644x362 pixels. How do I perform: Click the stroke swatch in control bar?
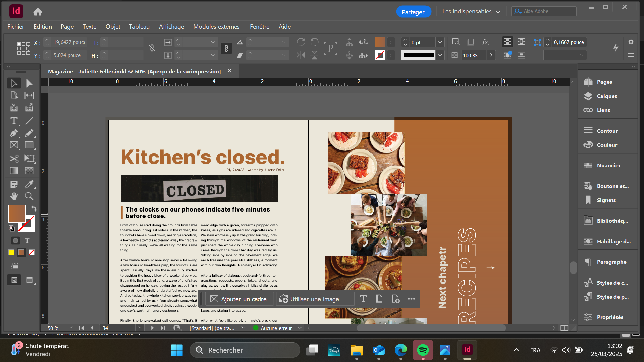coord(380,55)
